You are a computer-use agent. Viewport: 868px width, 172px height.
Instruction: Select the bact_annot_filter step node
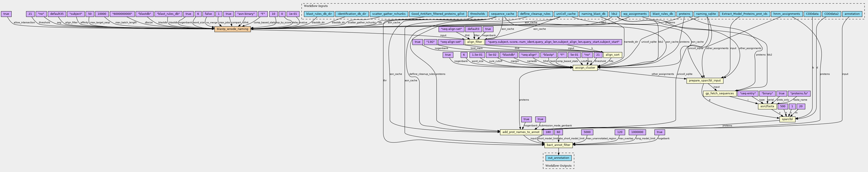click(x=558, y=145)
